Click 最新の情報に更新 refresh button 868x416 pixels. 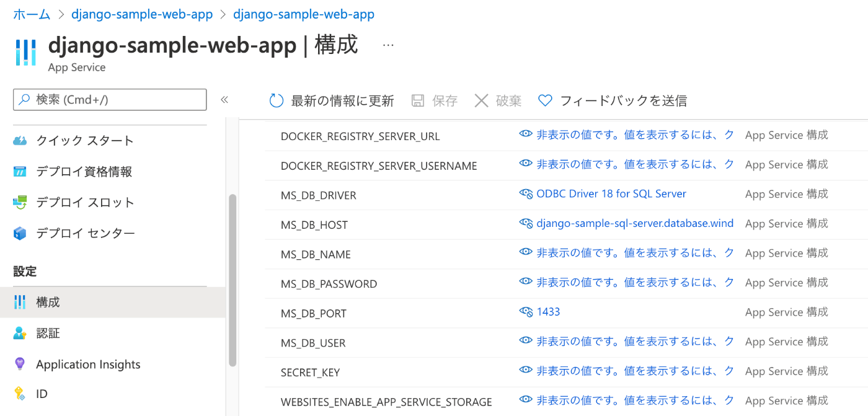(332, 100)
